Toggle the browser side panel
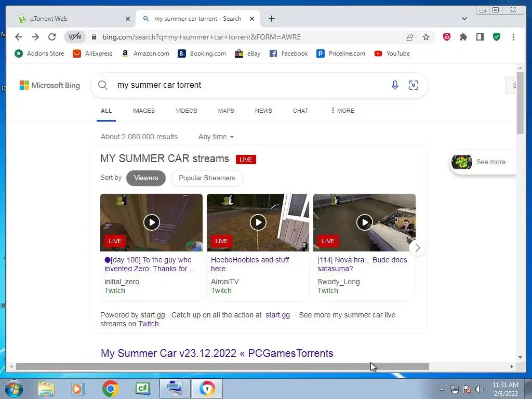The height and width of the screenshot is (399, 532). tap(480, 37)
